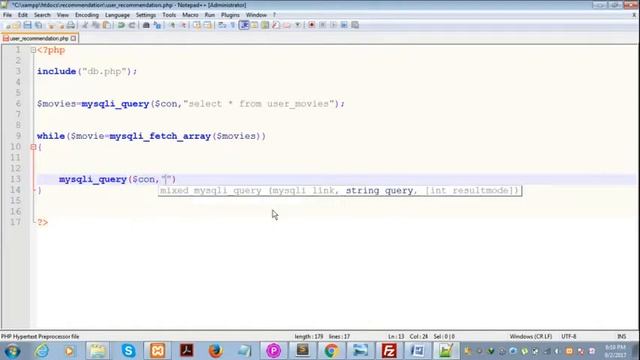Open the Function List toolbar icon
Viewport: 640px width, 360px height.
click(276, 25)
